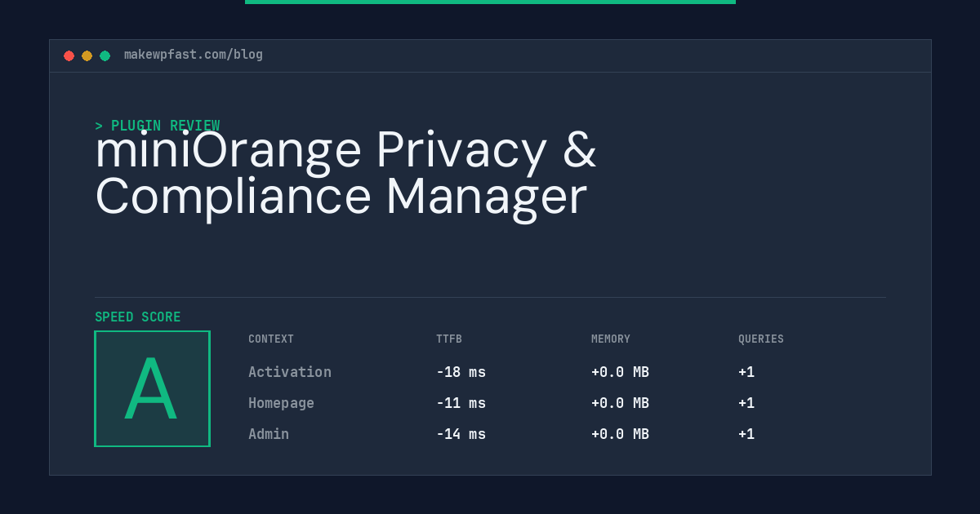Click the -18 ms TTFB value
Image resolution: width=980 pixels, height=514 pixels.
pos(461,372)
